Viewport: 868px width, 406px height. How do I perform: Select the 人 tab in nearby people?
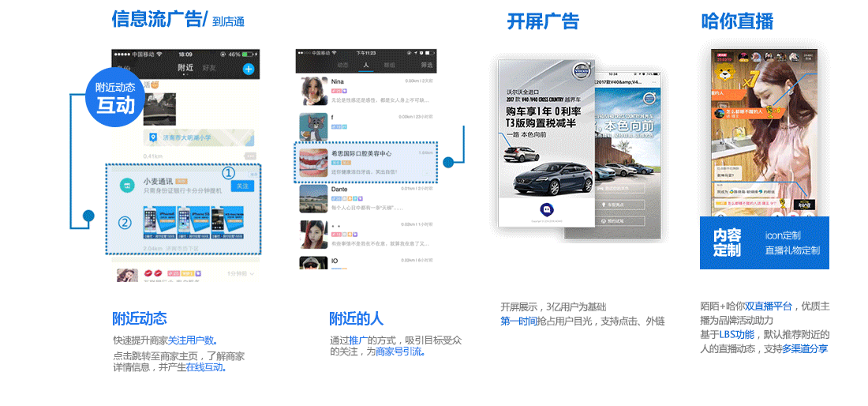coord(365,65)
